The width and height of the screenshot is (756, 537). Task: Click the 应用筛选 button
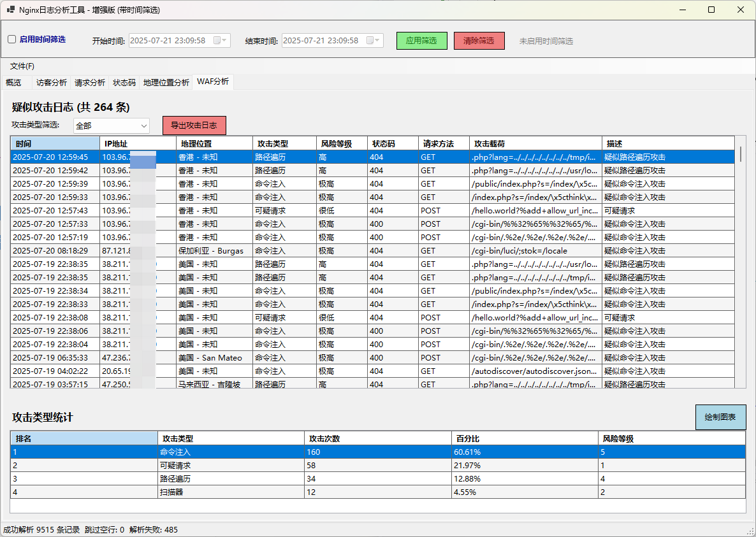point(421,41)
